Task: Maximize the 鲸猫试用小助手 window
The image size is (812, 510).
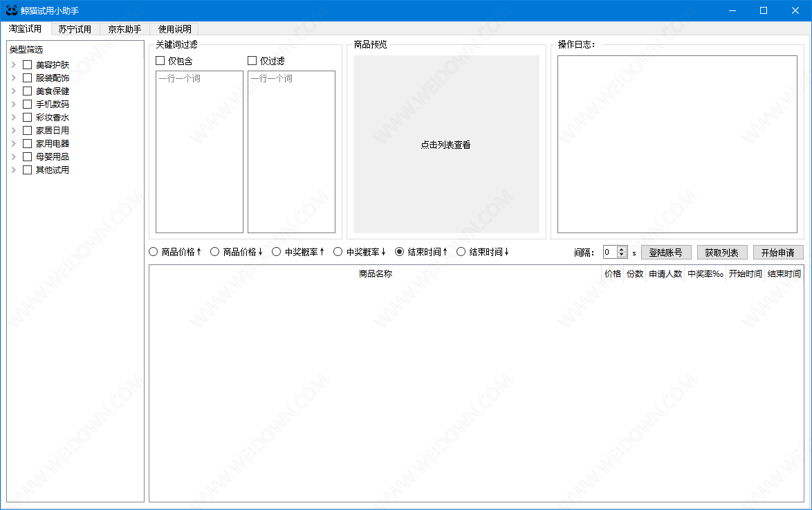Action: [764, 10]
